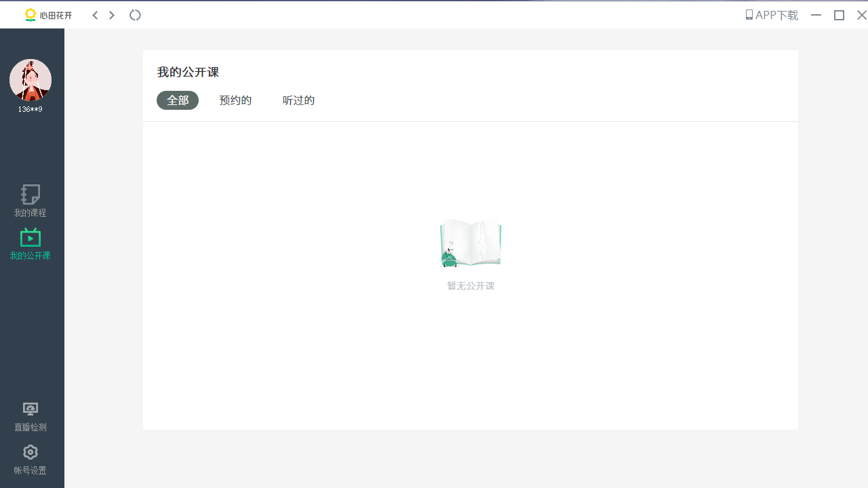The width and height of the screenshot is (868, 488).
Task: Open the 直播检测 live stream check tool
Action: pyautogui.click(x=30, y=415)
